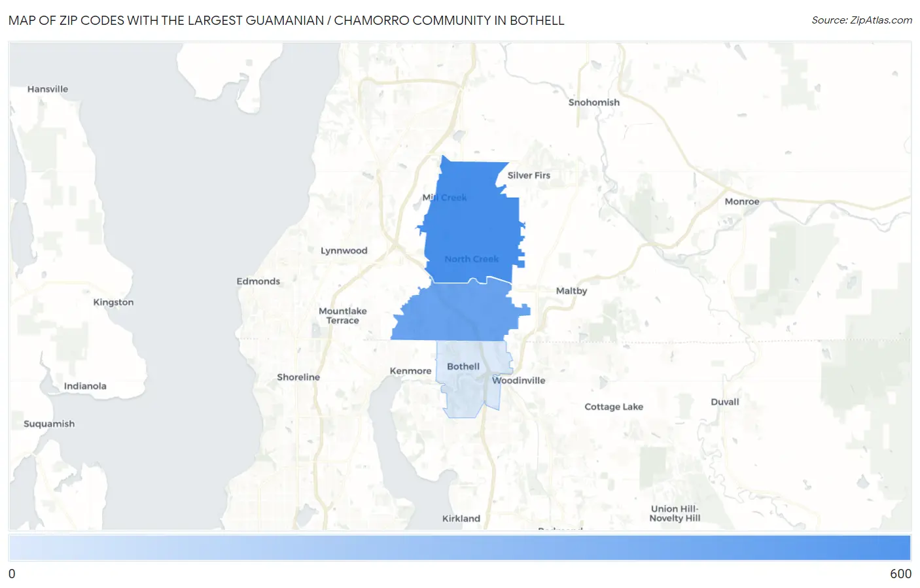Viewport: 920px width, 588px height.
Task: Click the Cottage Lake label
Action: tap(614, 407)
